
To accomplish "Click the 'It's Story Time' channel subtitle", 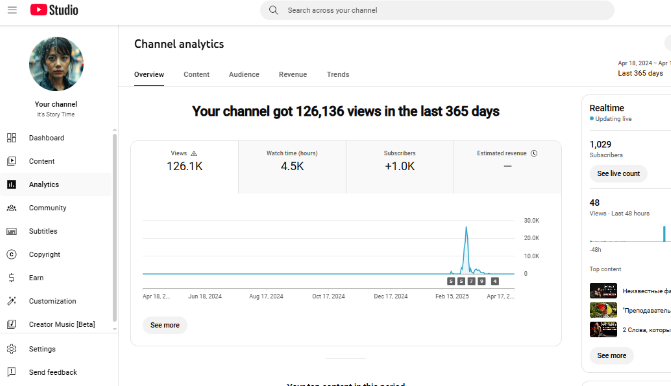I will coord(56,114).
